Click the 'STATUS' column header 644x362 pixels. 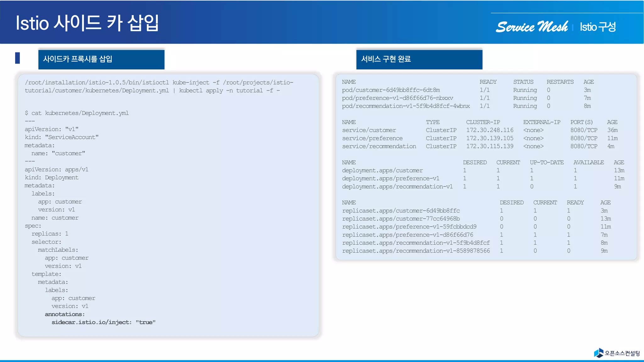pyautogui.click(x=523, y=82)
